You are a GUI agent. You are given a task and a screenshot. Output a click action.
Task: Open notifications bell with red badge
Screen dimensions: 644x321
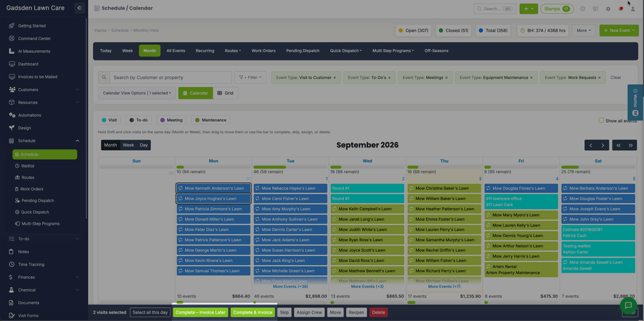click(621, 9)
